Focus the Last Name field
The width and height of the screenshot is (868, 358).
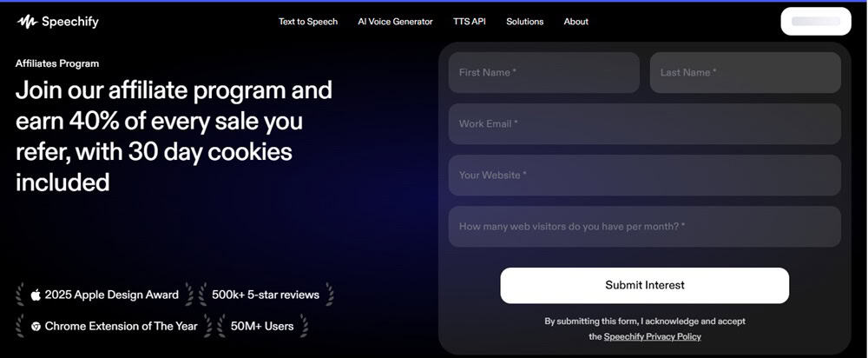tap(745, 73)
